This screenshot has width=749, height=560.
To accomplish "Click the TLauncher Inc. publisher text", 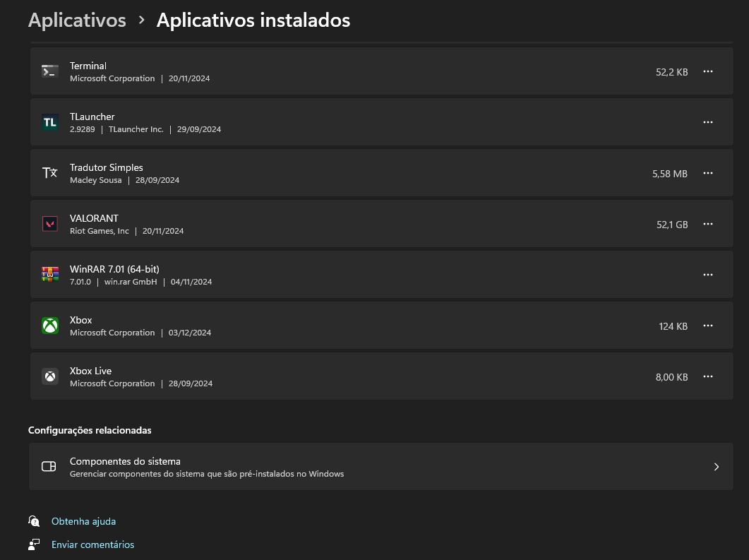I will click(x=136, y=129).
